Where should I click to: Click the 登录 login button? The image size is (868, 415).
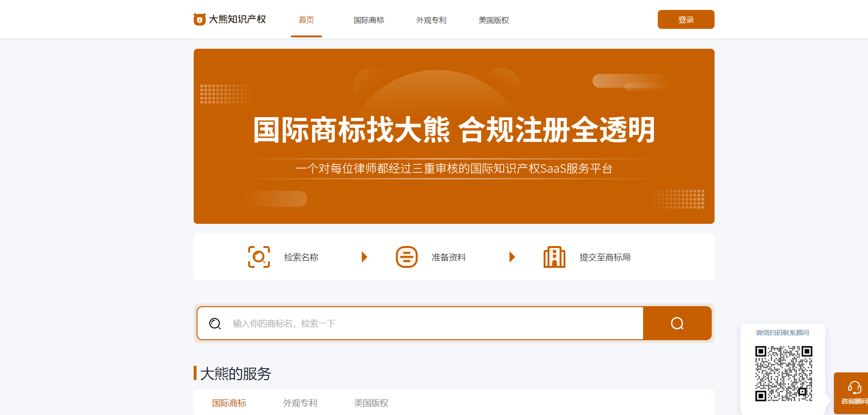coord(686,19)
